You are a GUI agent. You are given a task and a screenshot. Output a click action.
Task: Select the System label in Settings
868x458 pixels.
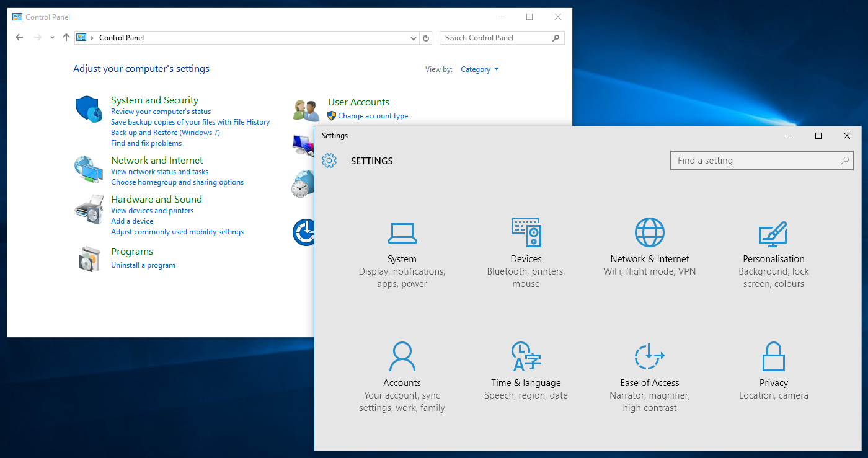click(402, 259)
